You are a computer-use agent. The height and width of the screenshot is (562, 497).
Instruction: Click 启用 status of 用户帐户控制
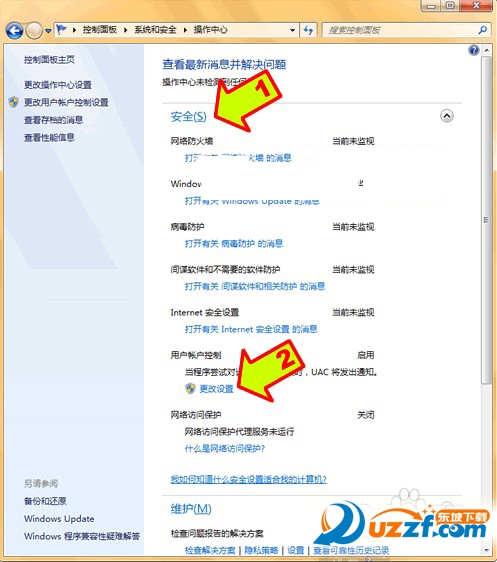(x=366, y=355)
